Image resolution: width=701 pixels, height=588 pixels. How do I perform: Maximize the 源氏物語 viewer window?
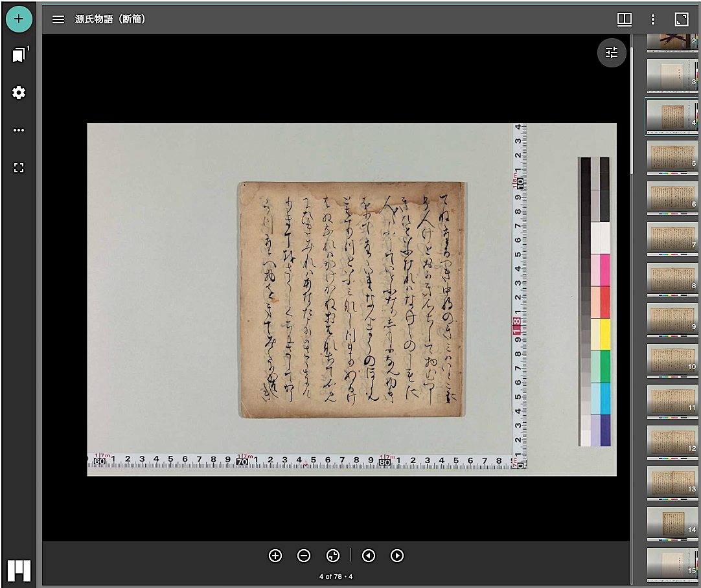(x=681, y=19)
